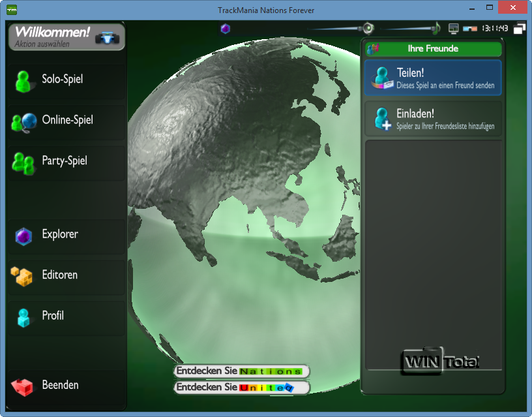Click Teilen! to send game to a friend
The image size is (532, 417).
click(433, 78)
